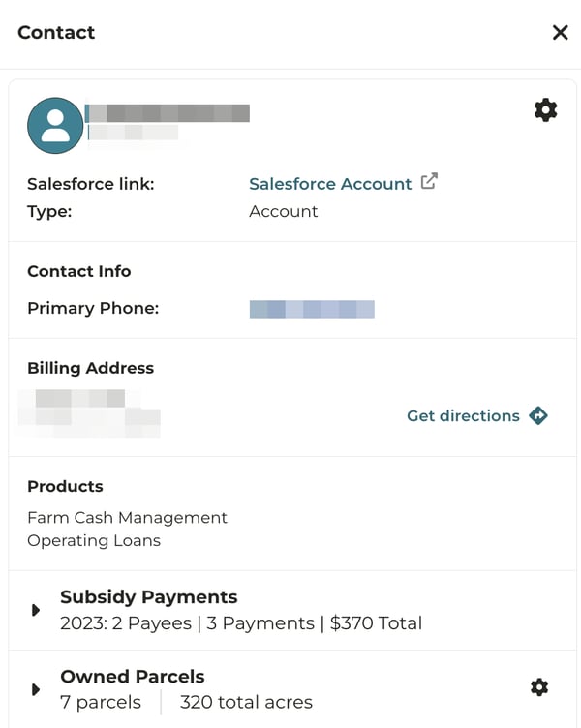Click the Owned Parcels heading
Viewport: 581px width, 728px height.
click(133, 676)
